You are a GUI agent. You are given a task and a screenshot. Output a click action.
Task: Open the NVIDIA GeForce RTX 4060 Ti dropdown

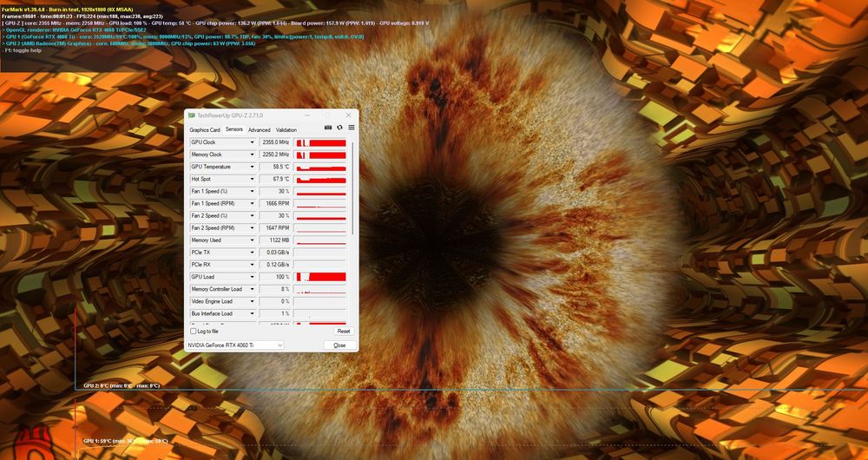pos(235,345)
